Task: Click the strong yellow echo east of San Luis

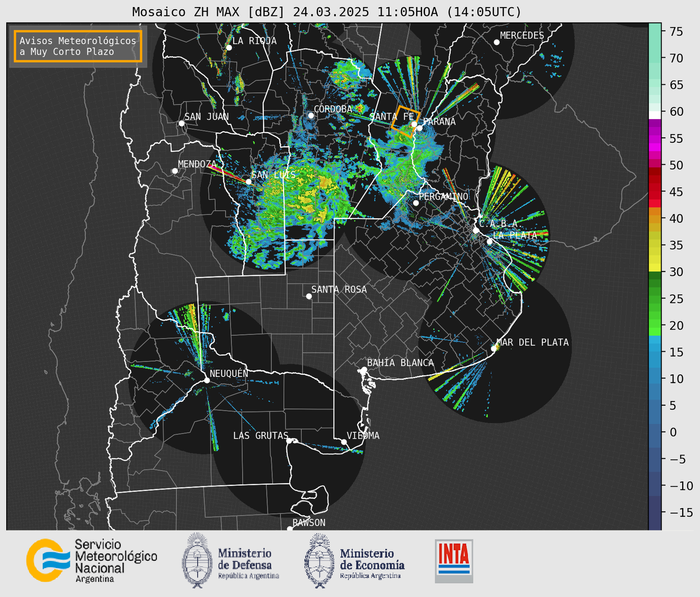Action: [x=325, y=182]
